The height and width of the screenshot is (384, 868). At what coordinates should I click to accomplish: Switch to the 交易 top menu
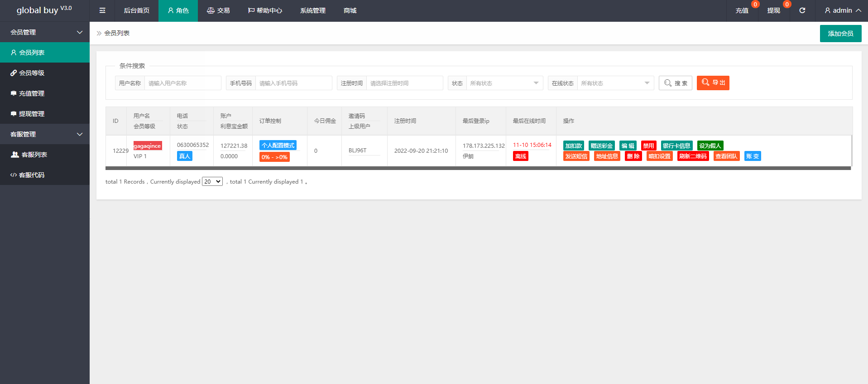click(218, 10)
